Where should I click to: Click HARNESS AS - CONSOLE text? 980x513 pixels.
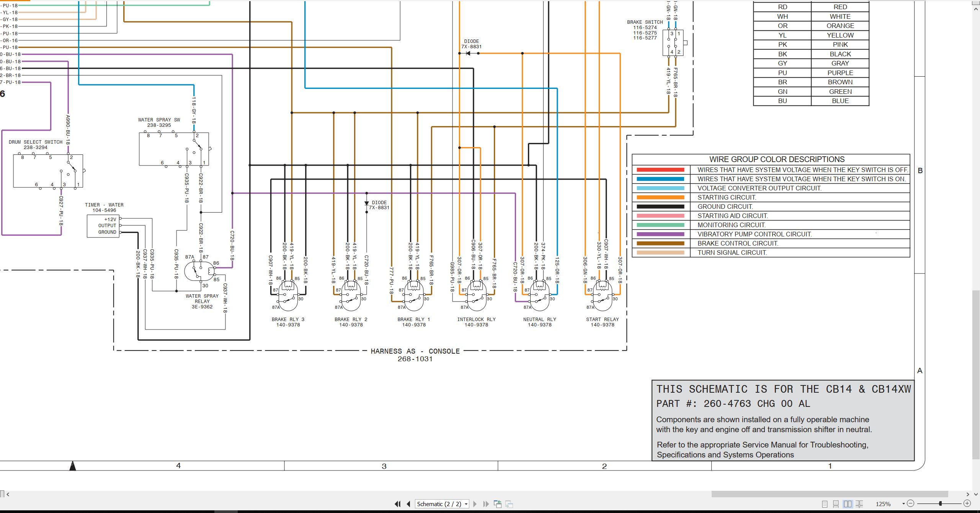point(415,351)
